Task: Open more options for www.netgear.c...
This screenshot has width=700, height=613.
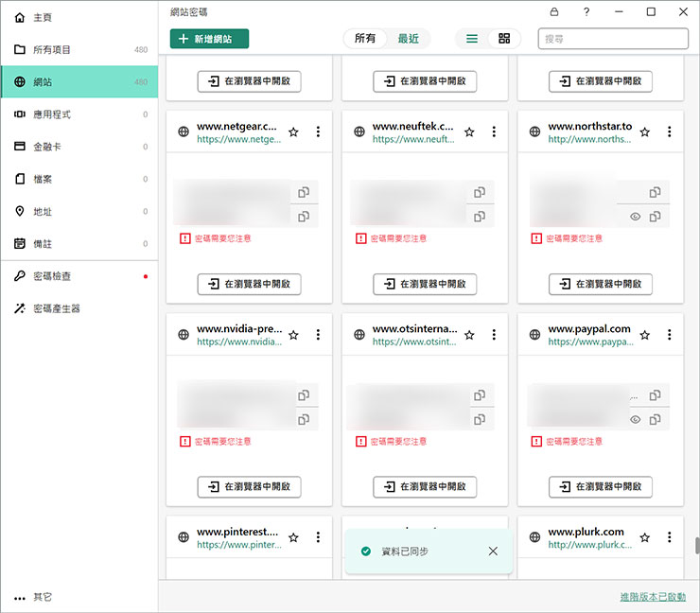Action: click(318, 131)
